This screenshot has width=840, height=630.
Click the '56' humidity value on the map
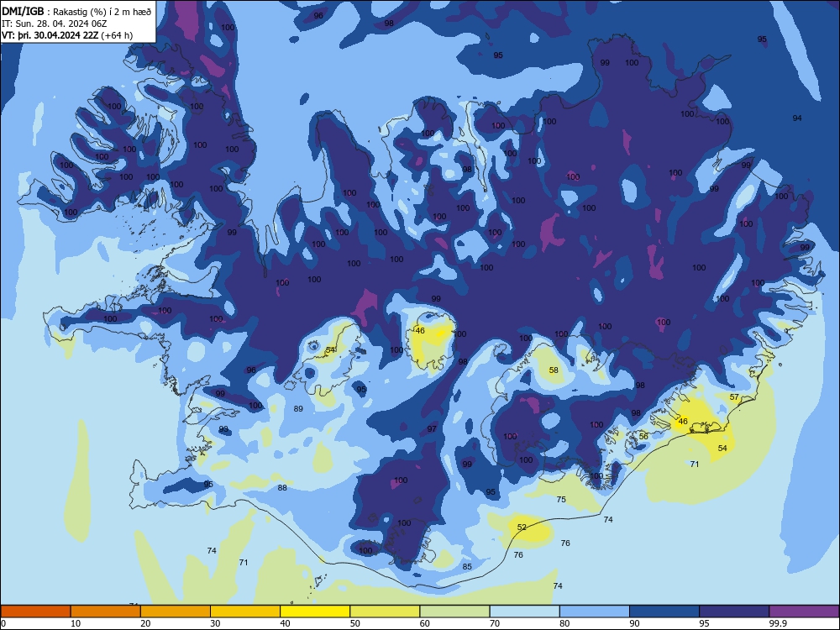point(643,436)
